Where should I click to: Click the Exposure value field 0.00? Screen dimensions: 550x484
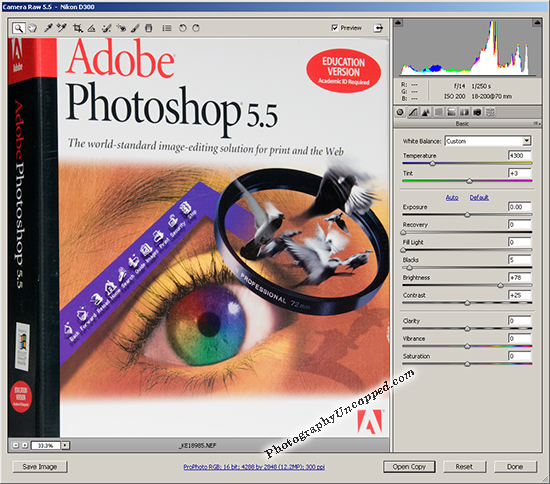(520, 207)
